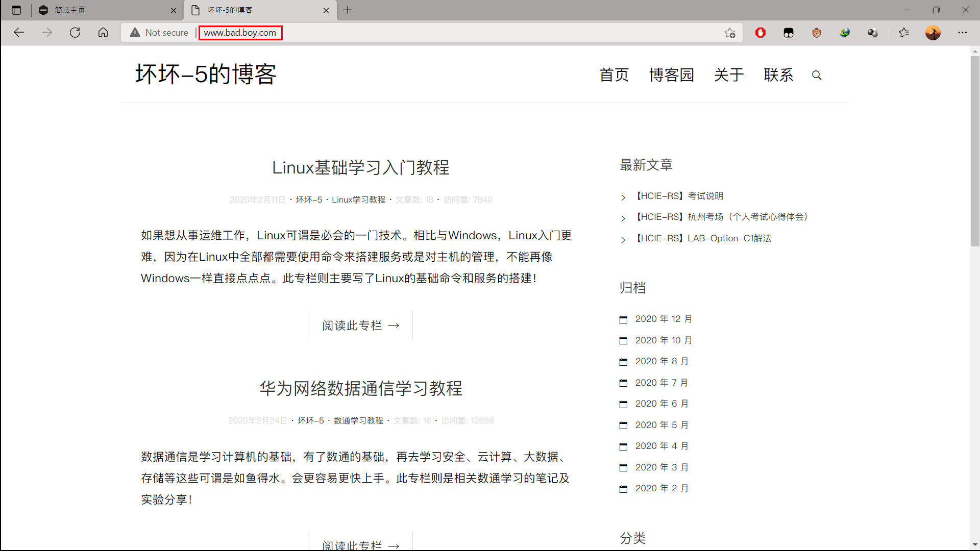Open the vertical tabs panel
This screenshot has height=551, width=980.
click(x=16, y=10)
